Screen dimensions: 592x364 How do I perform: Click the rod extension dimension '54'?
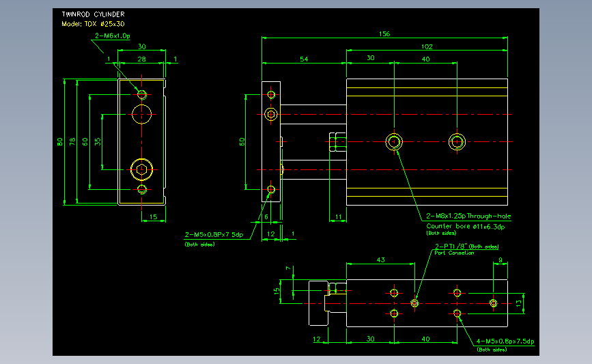[x=304, y=59]
